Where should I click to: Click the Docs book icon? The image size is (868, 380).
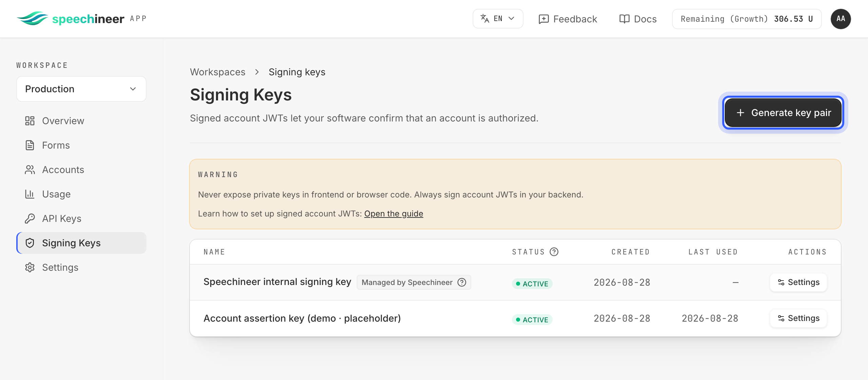coord(624,19)
